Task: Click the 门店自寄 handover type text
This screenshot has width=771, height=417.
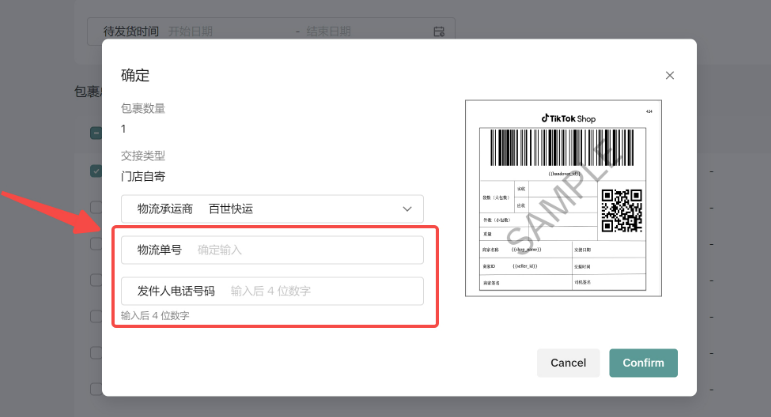Action: coord(143,176)
